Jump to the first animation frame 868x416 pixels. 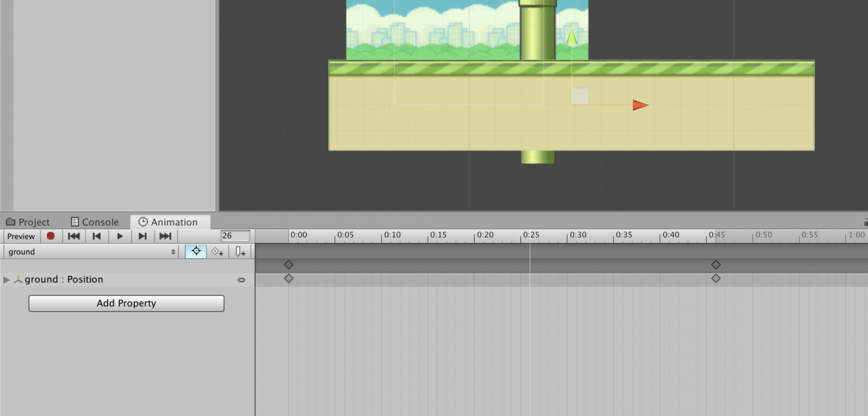pyautogui.click(x=73, y=236)
